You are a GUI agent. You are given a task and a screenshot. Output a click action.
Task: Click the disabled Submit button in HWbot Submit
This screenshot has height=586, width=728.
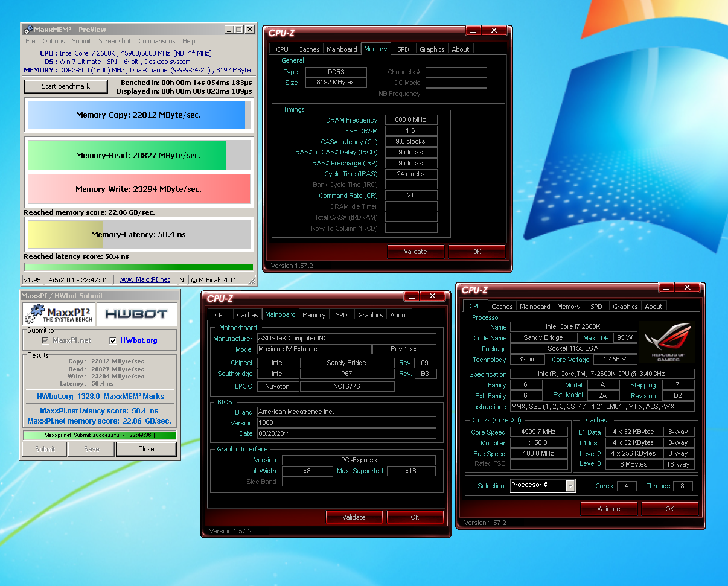(45, 449)
